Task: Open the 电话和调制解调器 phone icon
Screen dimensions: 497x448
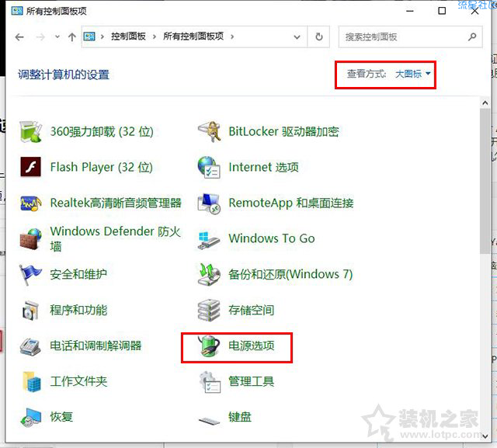Action: (x=30, y=346)
